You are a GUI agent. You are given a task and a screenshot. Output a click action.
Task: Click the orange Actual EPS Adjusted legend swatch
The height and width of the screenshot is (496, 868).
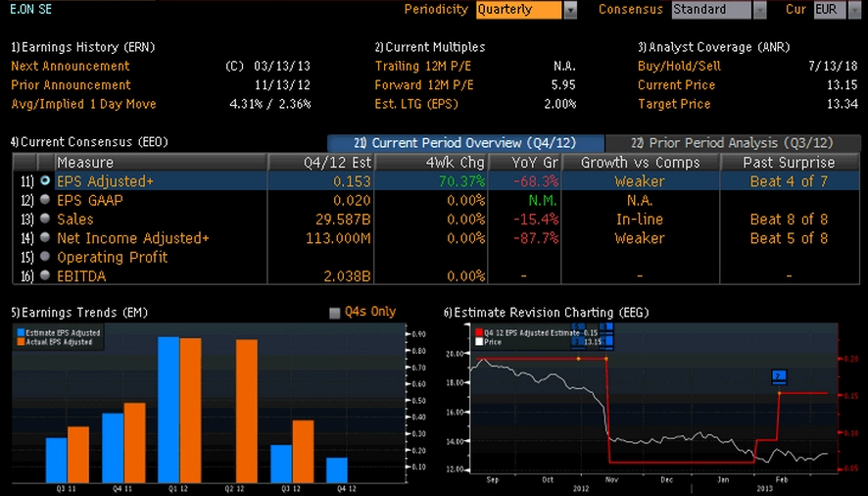[21, 342]
